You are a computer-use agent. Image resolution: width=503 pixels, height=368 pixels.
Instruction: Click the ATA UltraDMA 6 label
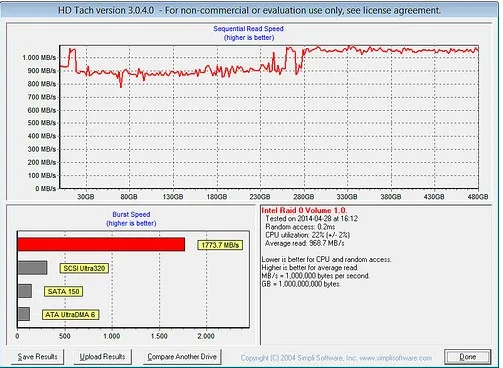pyautogui.click(x=70, y=315)
